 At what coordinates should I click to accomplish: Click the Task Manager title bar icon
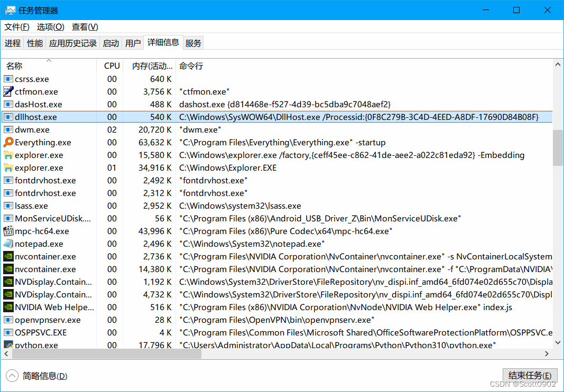[10, 10]
